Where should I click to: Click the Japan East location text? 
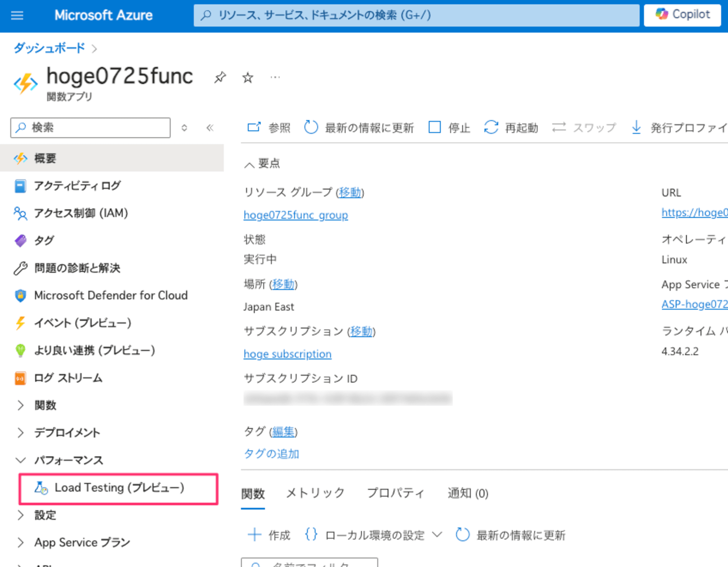(269, 307)
